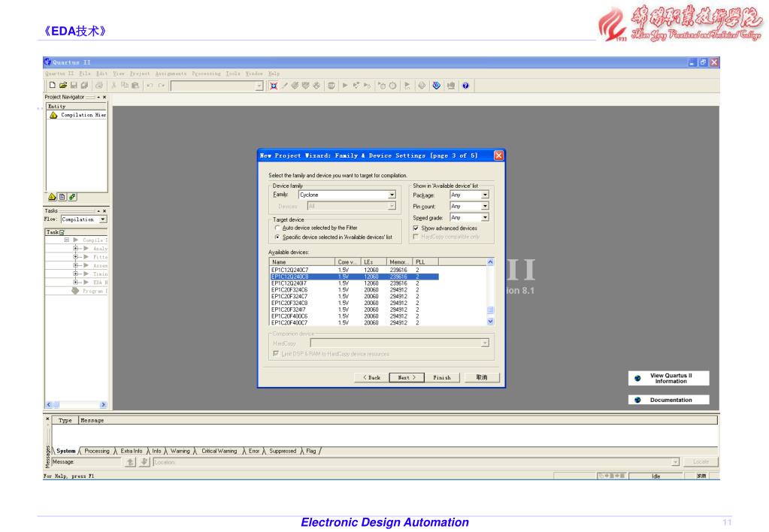Collapse the Compile Design task node
Image resolution: width=769 pixels, height=532 pixels.
67,240
